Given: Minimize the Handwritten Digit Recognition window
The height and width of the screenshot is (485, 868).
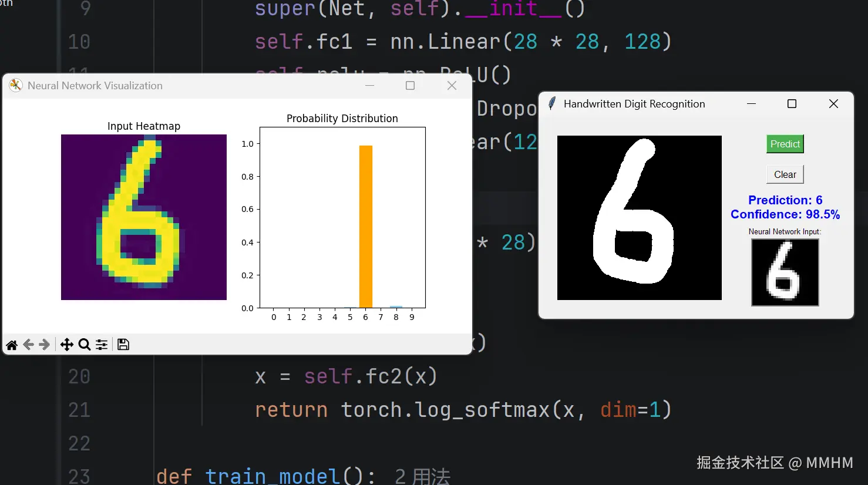Looking at the screenshot, I should (751, 104).
